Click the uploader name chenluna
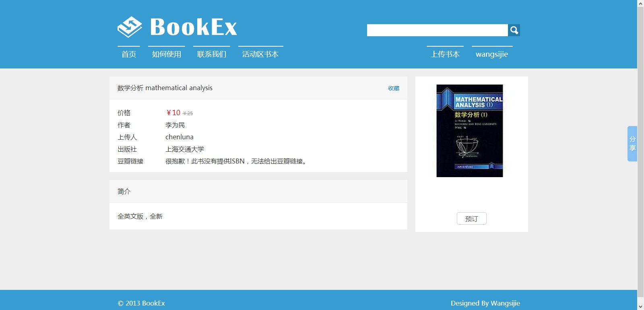Image resolution: width=644 pixels, height=310 pixels. (180, 137)
